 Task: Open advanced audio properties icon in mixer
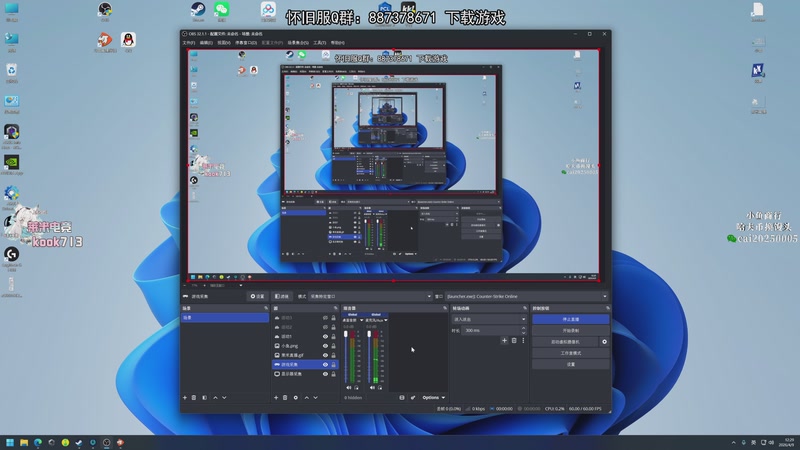[x=413, y=397]
